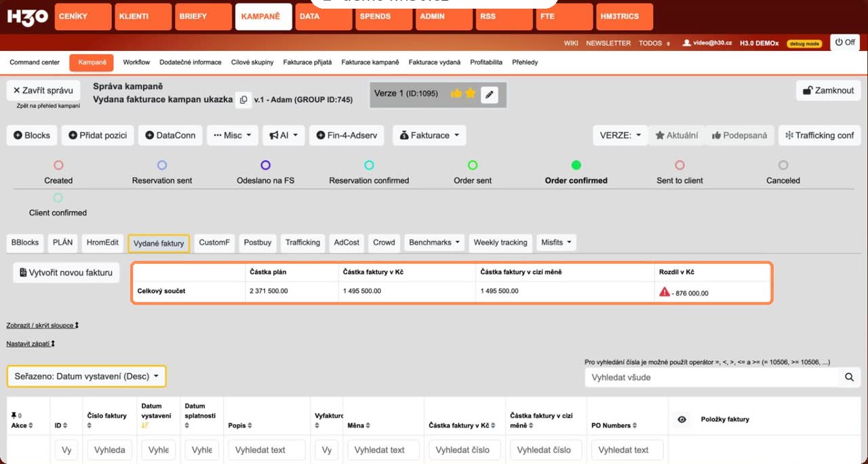868x464 pixels.
Task: Click the red warning triangle in Rozdíl v Kč
Action: point(665,292)
